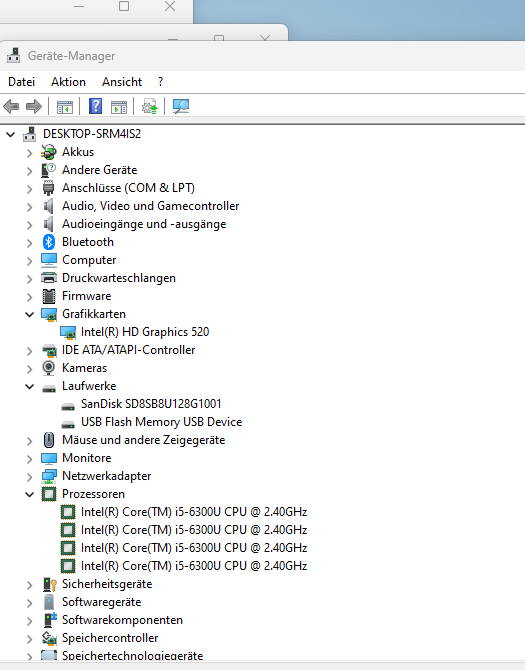The height and width of the screenshot is (670, 525).
Task: Open the Datei menu
Action: (21, 82)
